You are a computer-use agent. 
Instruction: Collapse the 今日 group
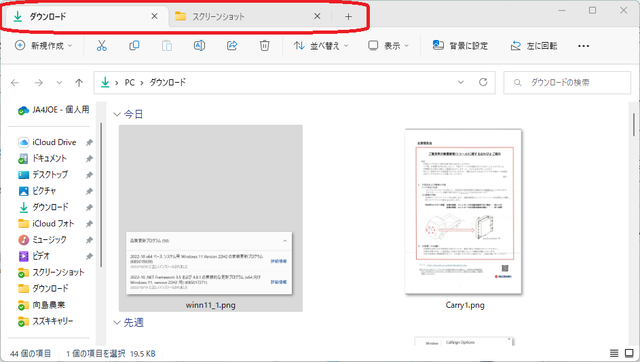click(117, 114)
